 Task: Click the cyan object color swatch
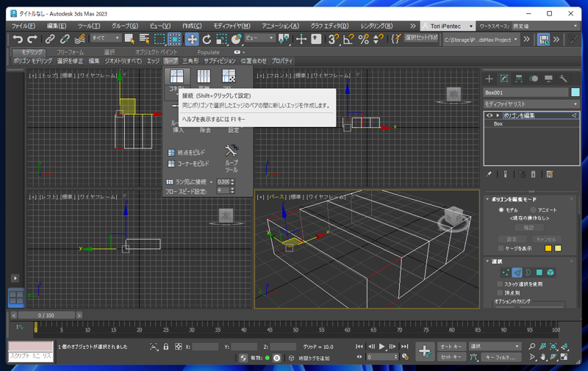575,92
